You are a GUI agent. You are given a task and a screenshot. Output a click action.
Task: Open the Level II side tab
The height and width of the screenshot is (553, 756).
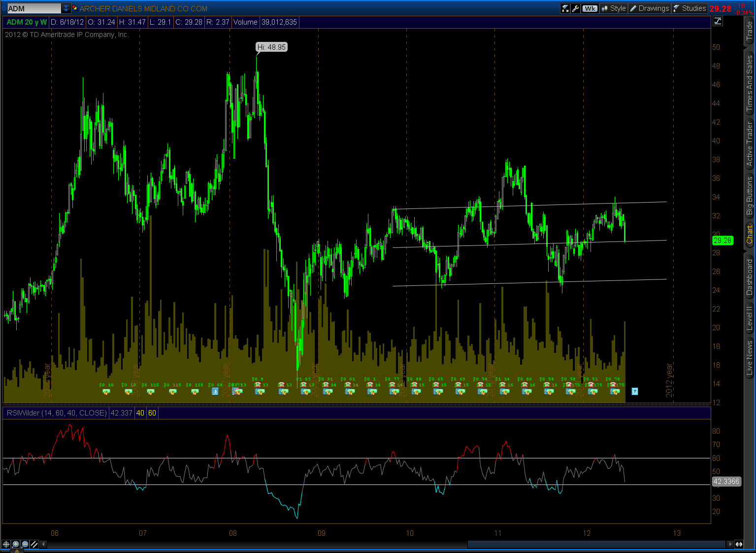(750, 318)
